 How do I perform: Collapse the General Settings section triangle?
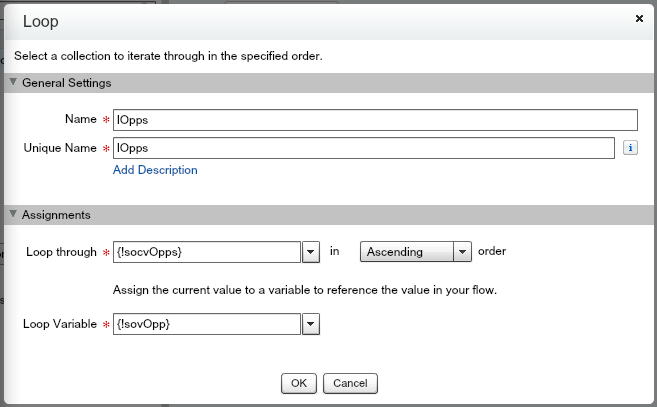coord(13,83)
